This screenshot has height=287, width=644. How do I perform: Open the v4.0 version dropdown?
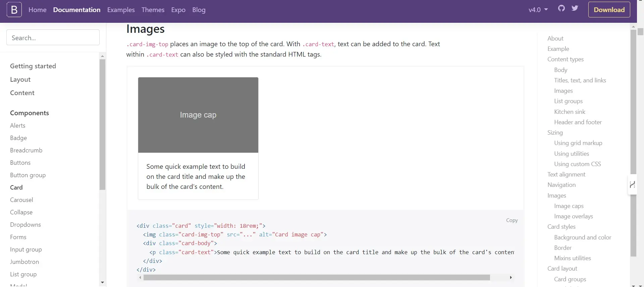pos(538,10)
